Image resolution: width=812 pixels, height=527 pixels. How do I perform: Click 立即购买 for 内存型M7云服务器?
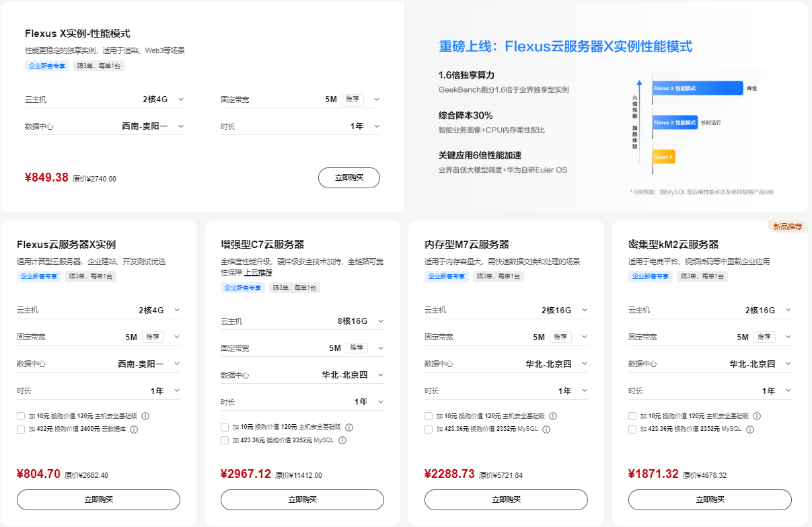tap(506, 499)
